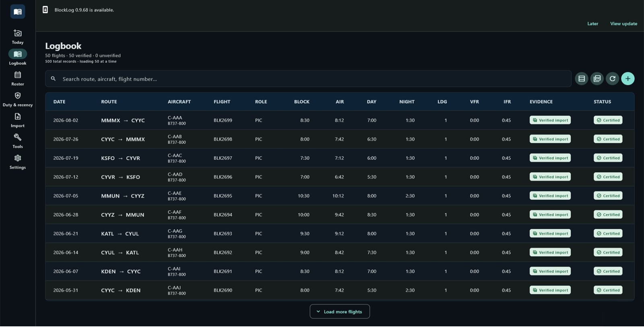Click the ROUTE column header
This screenshot has height=336, width=644.
pos(109,102)
